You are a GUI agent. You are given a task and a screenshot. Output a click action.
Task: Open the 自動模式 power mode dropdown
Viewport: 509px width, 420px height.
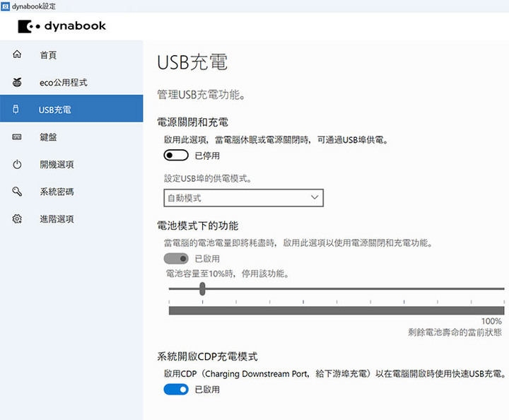[x=243, y=198]
